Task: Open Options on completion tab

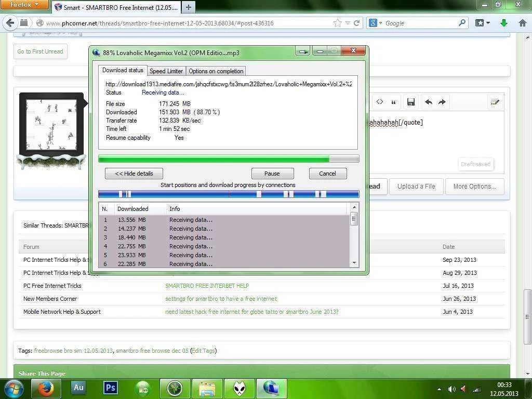Action: pyautogui.click(x=216, y=71)
